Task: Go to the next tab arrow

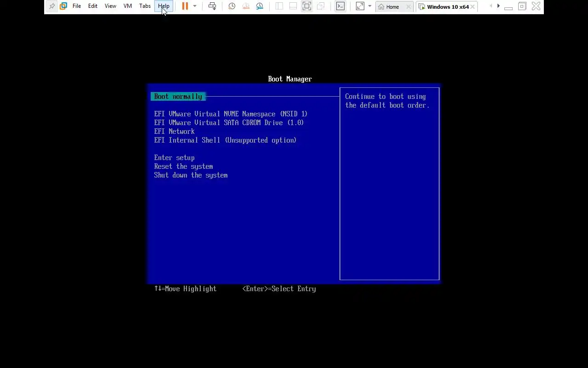Action: [498, 6]
